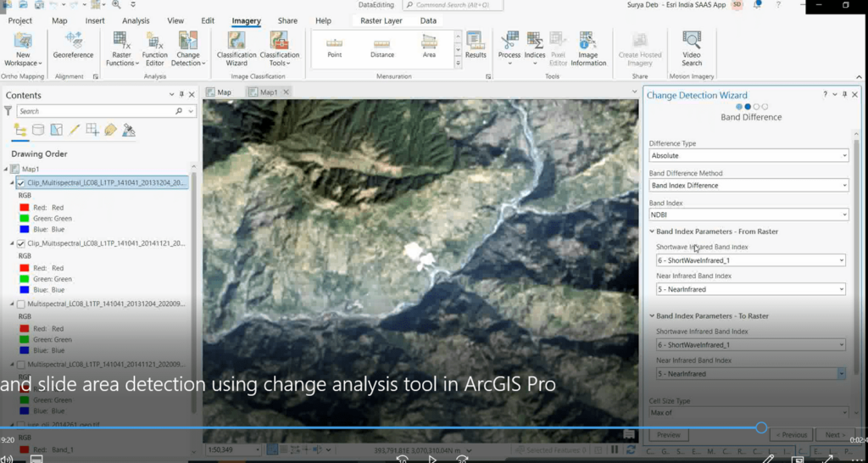Open the Indices tool
The width and height of the screenshot is (868, 463).
(x=535, y=50)
